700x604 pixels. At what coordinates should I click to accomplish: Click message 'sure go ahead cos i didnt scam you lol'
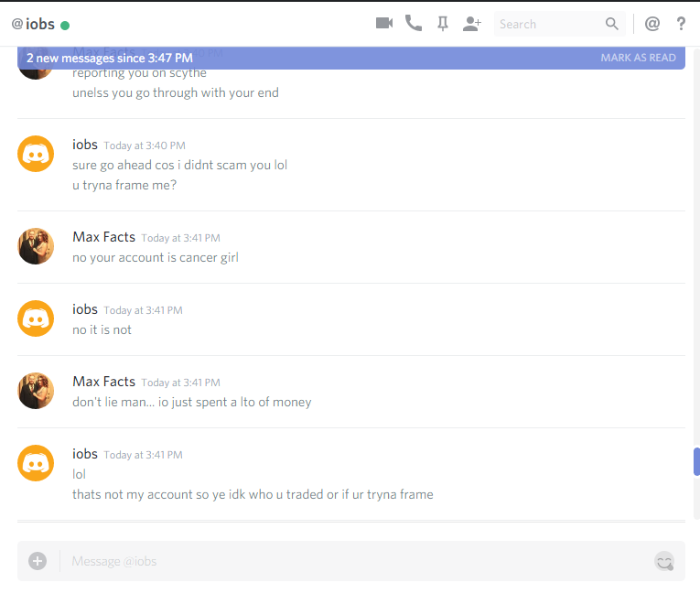179,165
